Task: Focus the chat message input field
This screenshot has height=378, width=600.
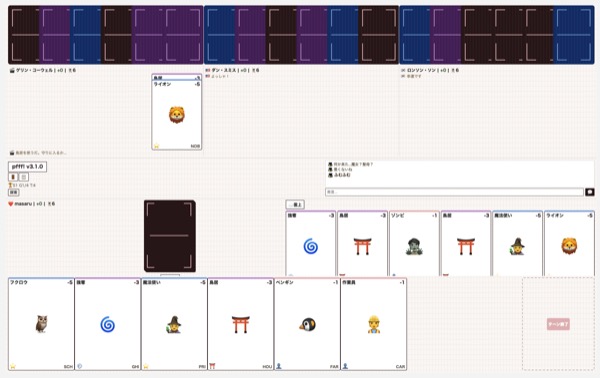Action: 454,192
